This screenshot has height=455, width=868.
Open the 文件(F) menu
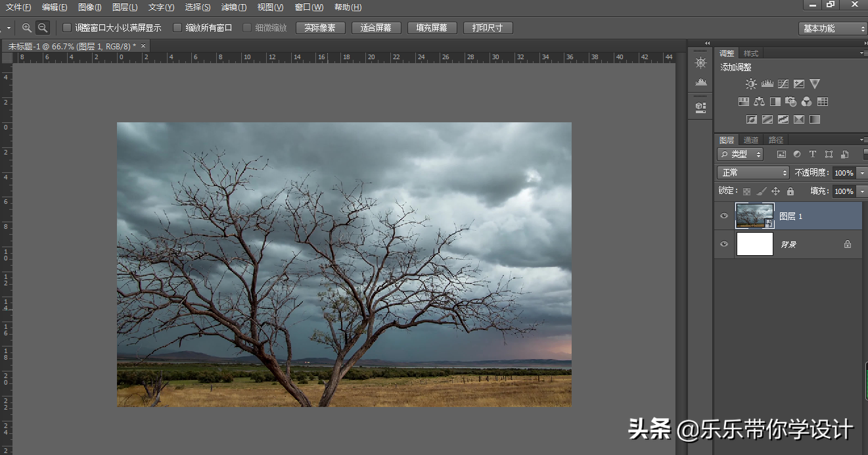tap(18, 7)
